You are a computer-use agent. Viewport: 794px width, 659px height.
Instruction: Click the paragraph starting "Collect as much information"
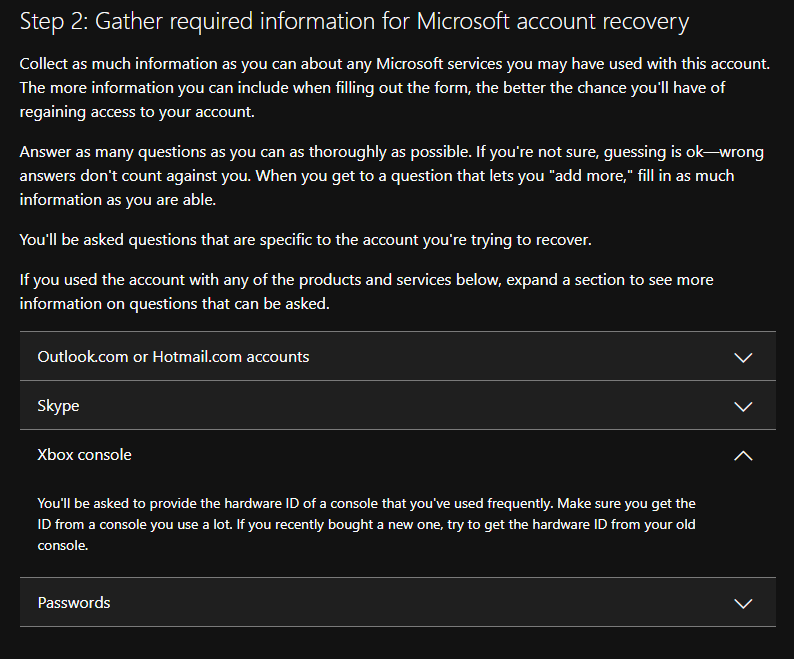(x=395, y=88)
